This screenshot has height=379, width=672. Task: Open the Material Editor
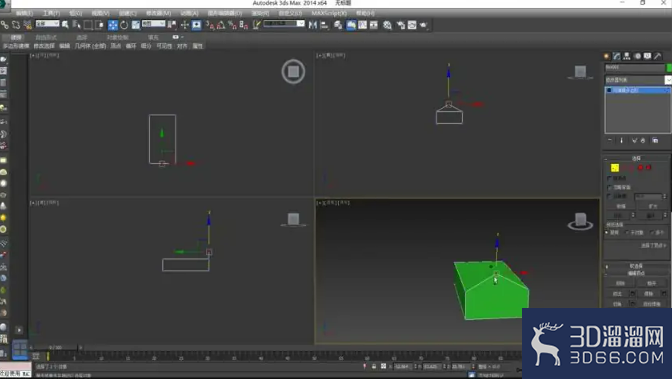tap(387, 25)
